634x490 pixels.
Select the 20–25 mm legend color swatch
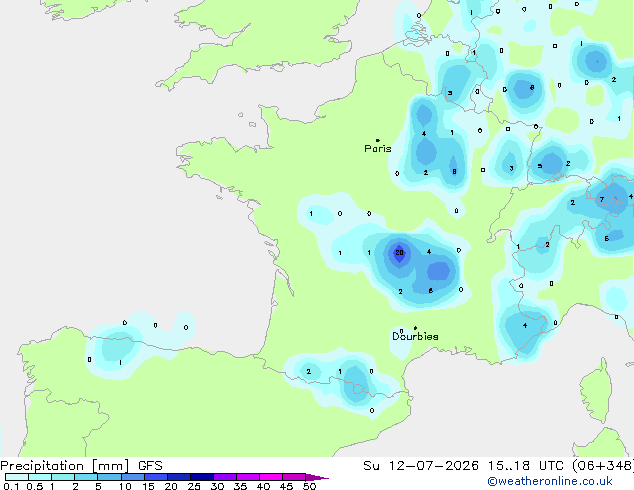(x=179, y=477)
